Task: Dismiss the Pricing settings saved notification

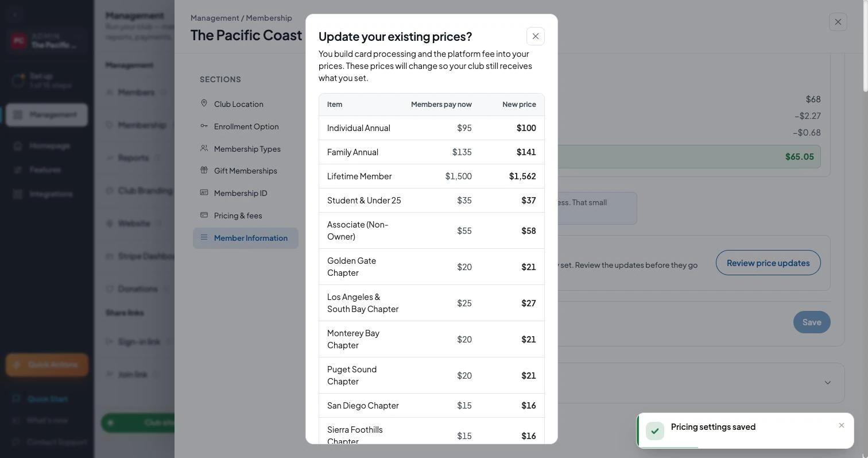Action: click(841, 425)
